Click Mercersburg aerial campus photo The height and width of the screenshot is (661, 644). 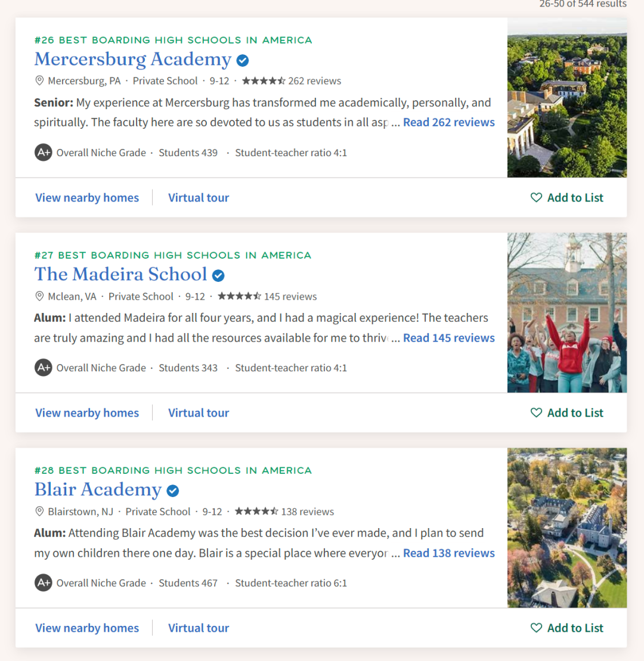[x=567, y=97]
